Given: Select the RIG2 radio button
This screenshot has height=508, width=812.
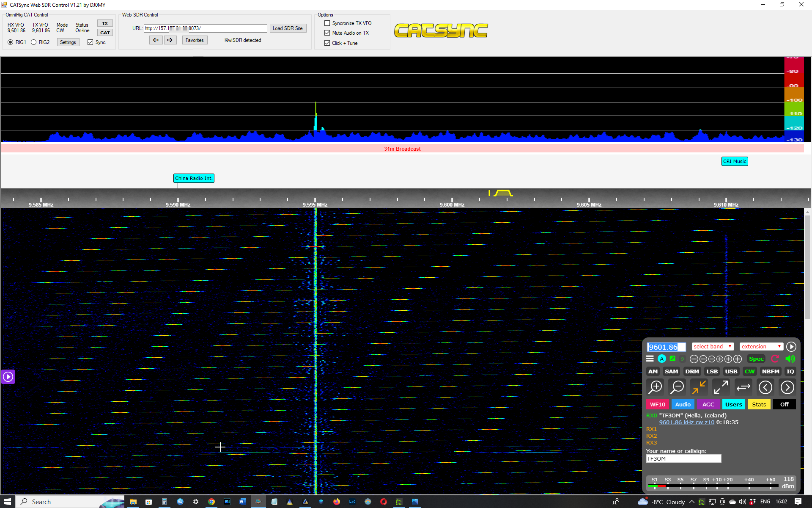Looking at the screenshot, I should (x=34, y=42).
